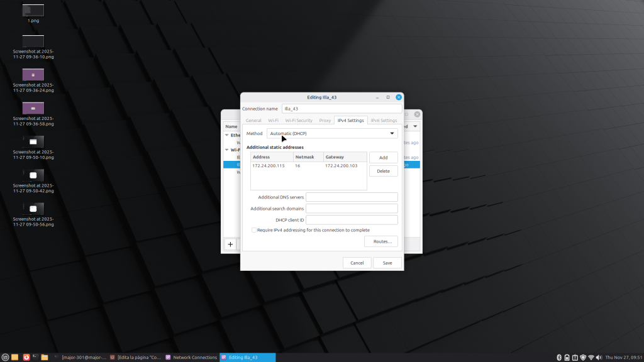The image size is (644, 362).
Task: Collapse the Ethernet group in connection list
Action: tap(227, 135)
